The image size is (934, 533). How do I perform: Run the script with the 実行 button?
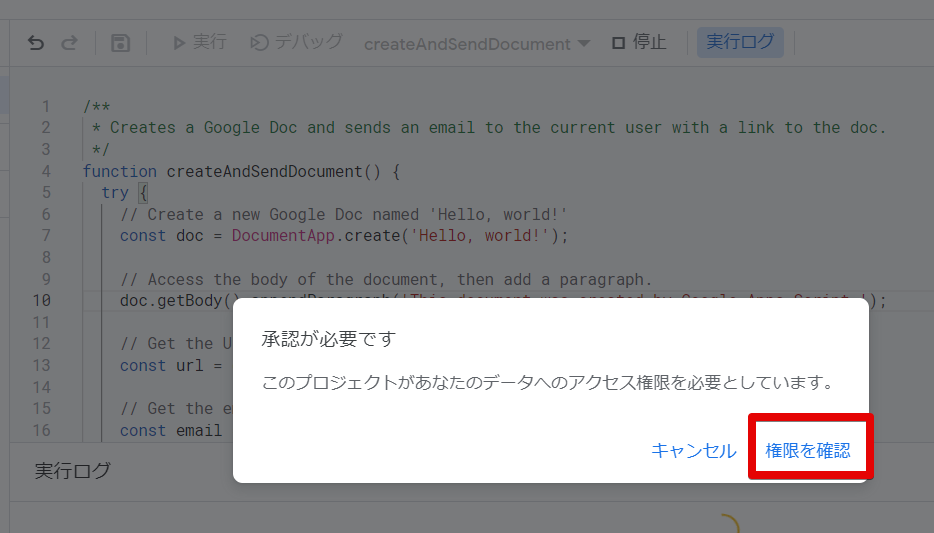(200, 42)
